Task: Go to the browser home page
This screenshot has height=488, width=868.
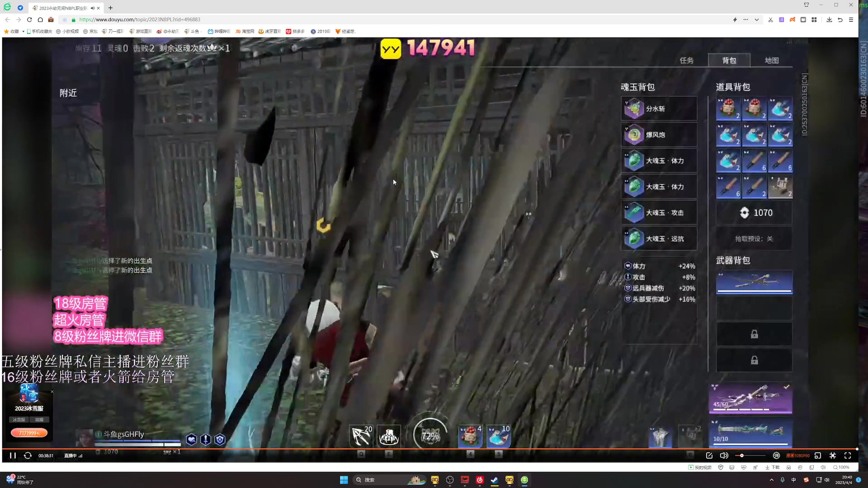Action: click(x=40, y=19)
